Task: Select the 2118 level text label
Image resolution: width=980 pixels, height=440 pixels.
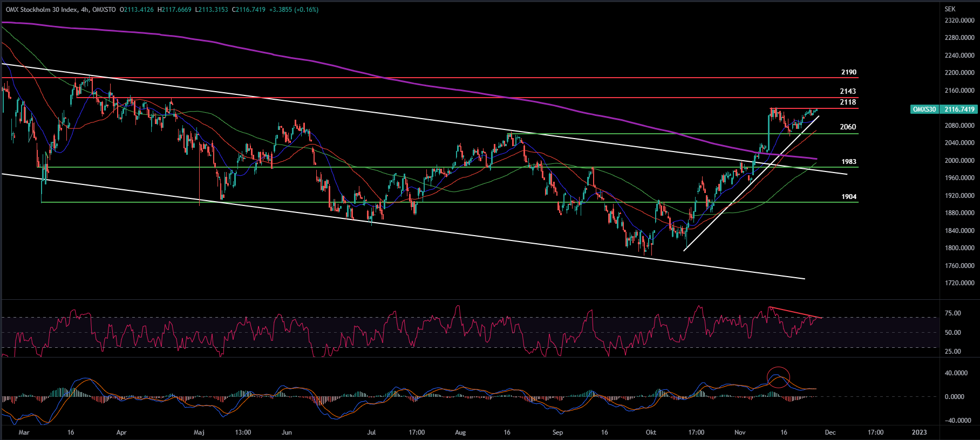Action: pos(847,102)
